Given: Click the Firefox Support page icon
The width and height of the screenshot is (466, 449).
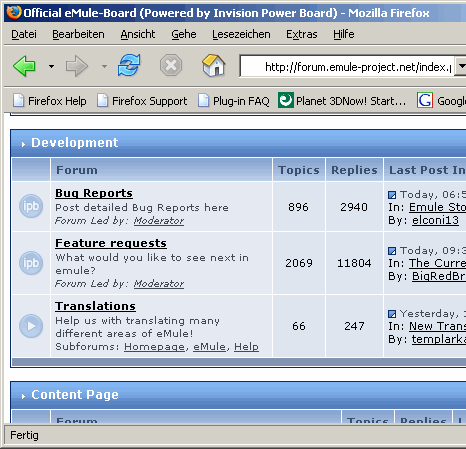Looking at the screenshot, I should pyautogui.click(x=103, y=100).
